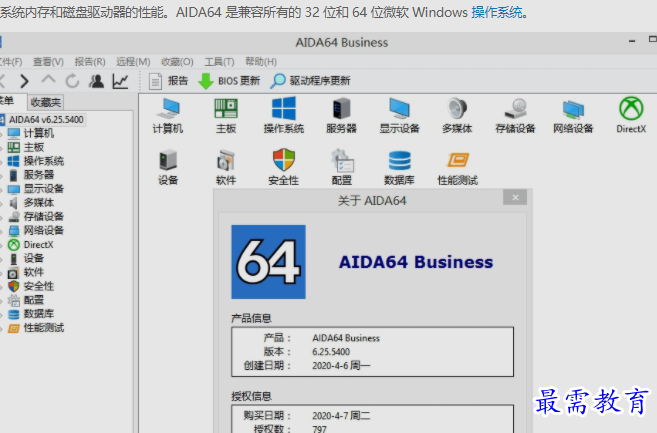
Task: Open the 网络设备 network icon in main panel
Action: pos(573,115)
